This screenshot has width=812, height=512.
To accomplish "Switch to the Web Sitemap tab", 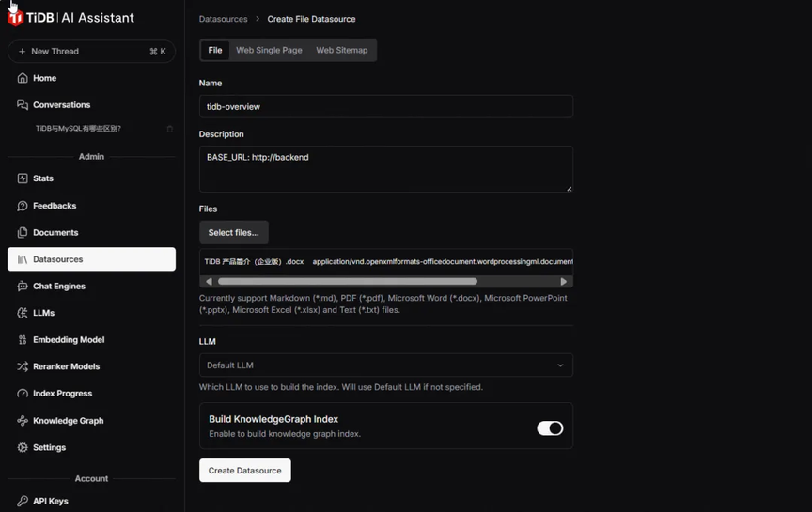I will pos(342,50).
